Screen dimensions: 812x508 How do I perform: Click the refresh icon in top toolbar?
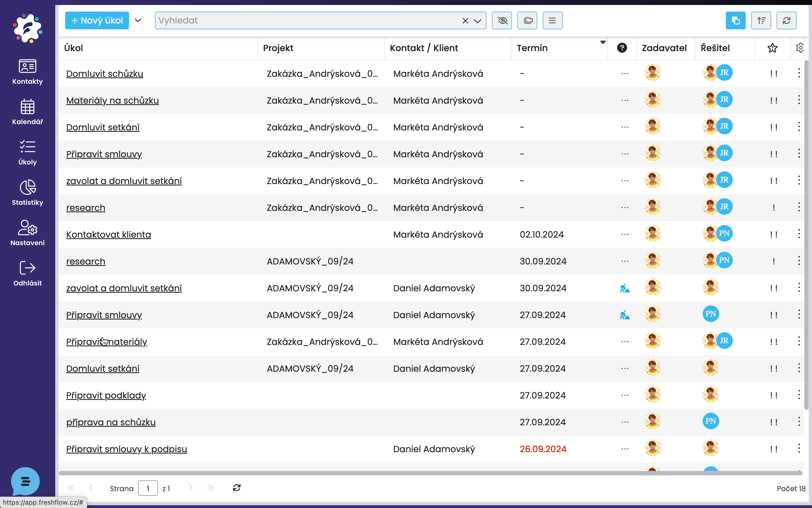point(786,20)
